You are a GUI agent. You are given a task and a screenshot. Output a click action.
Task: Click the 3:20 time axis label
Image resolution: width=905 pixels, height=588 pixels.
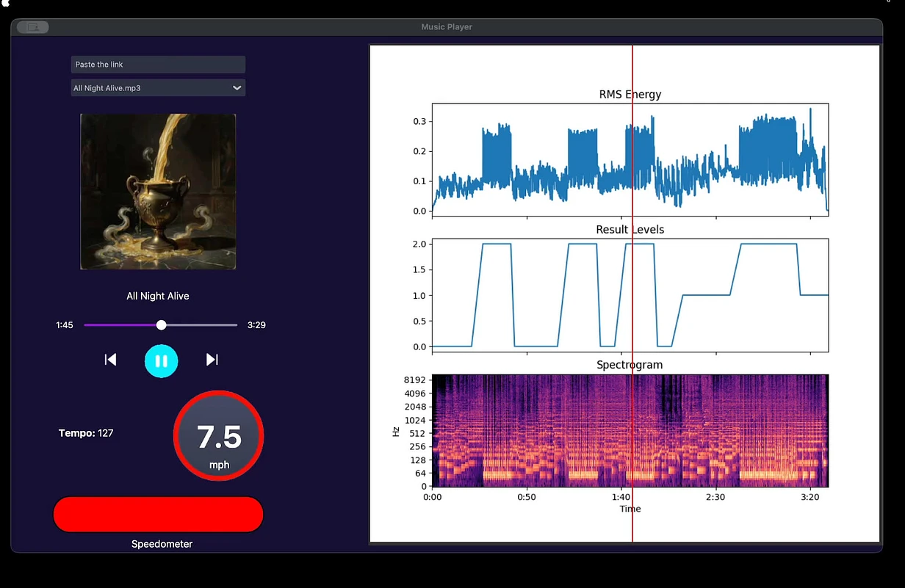point(810,497)
